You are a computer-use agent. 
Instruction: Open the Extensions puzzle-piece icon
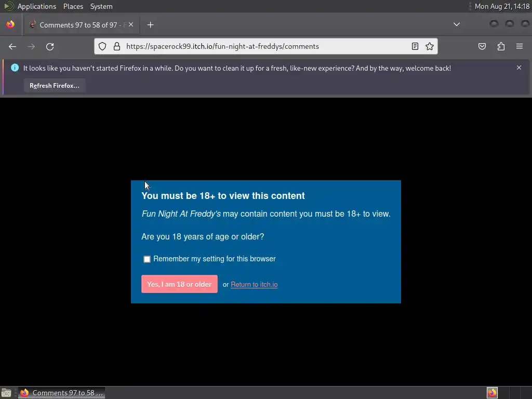pyautogui.click(x=501, y=46)
